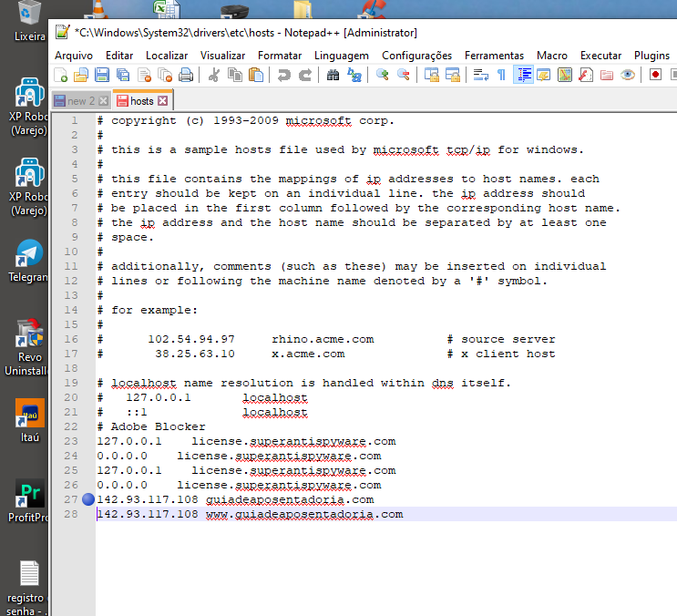Close the current document toolbar icon

pos(144,75)
